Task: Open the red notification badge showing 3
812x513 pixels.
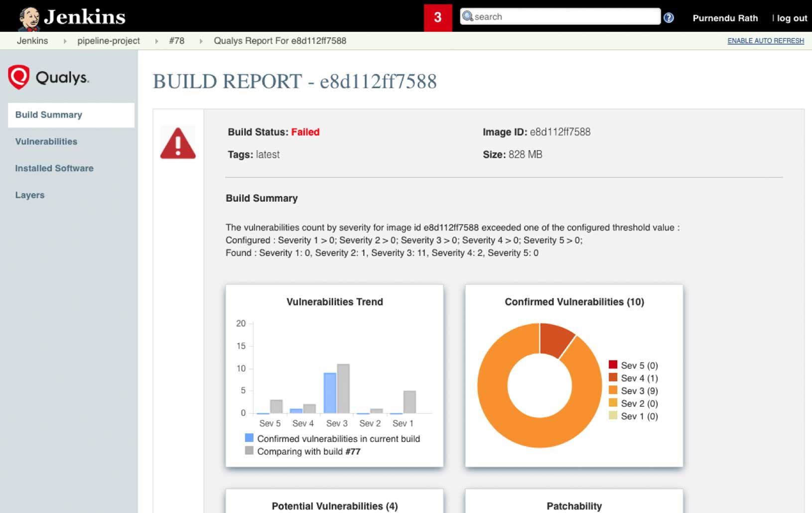Action: [x=437, y=17]
